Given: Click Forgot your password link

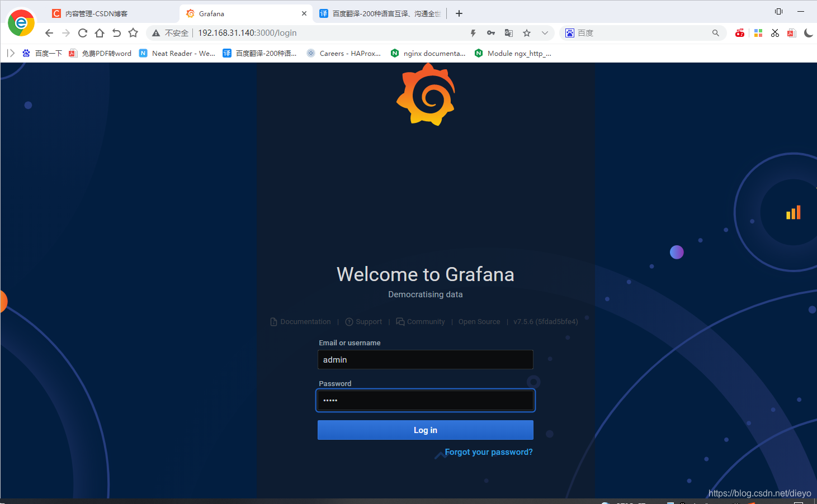Looking at the screenshot, I should [489, 452].
